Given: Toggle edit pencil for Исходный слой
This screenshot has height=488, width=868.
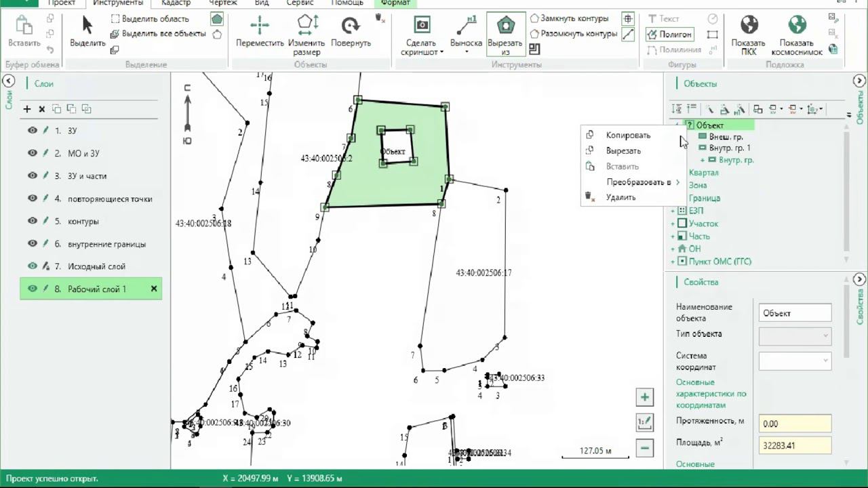Looking at the screenshot, I should pos(46,266).
